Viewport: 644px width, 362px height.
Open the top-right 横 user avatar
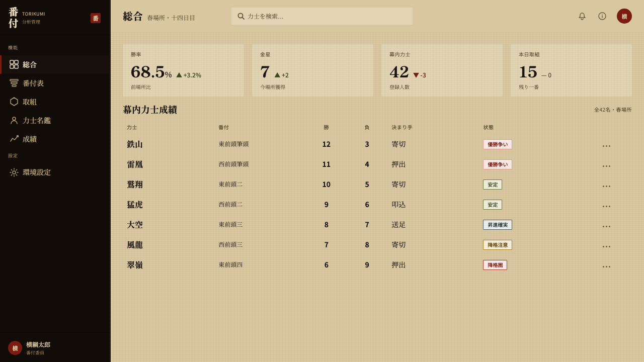click(624, 16)
